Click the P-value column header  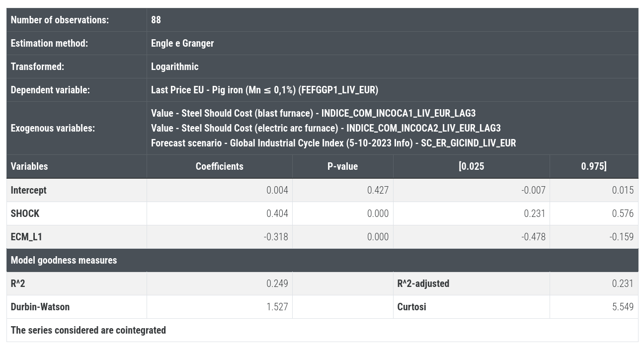(x=342, y=166)
